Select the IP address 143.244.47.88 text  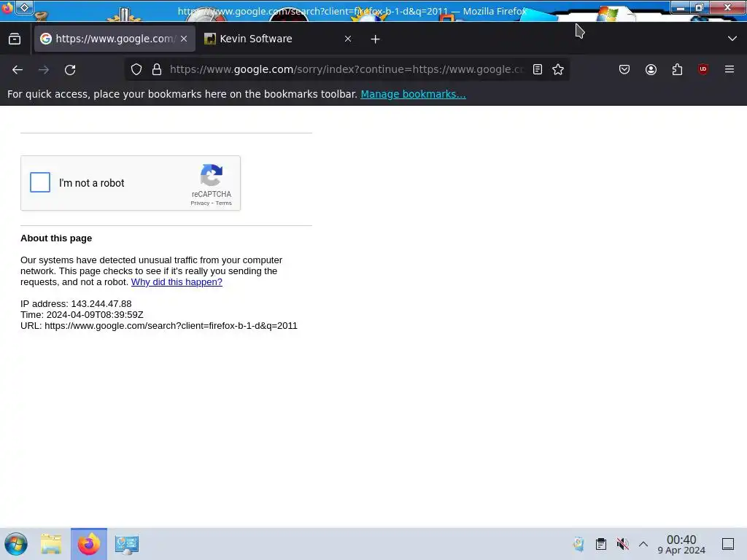click(x=101, y=304)
